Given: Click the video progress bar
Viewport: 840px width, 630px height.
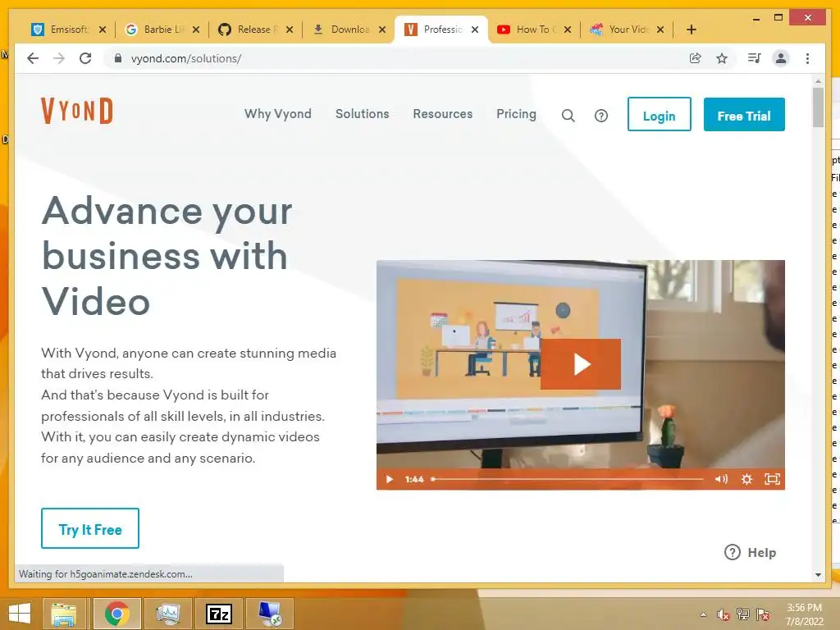Looking at the screenshot, I should (x=568, y=479).
